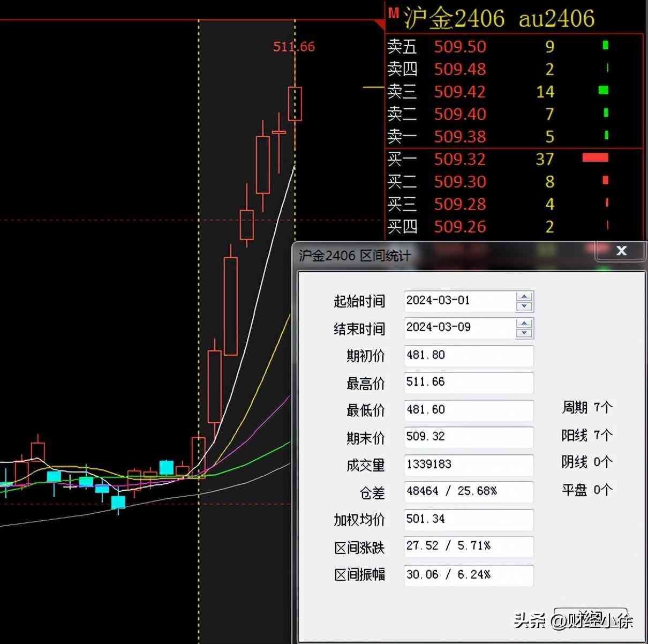Viewport: 648px width, 644px height.
Task: Click the 结束时间 date field 2024-03-09
Action: [x=458, y=327]
